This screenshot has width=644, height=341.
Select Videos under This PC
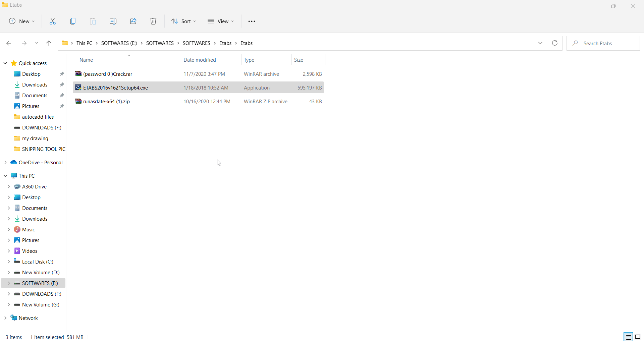30,251
